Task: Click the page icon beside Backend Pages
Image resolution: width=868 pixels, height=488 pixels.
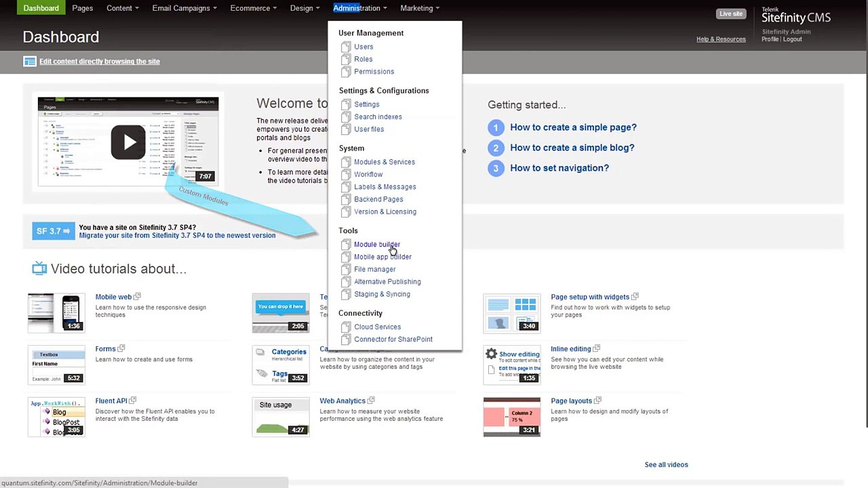Action: click(x=346, y=199)
